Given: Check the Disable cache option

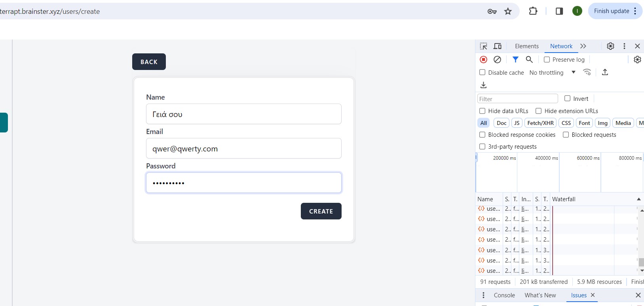Looking at the screenshot, I should pyautogui.click(x=482, y=72).
